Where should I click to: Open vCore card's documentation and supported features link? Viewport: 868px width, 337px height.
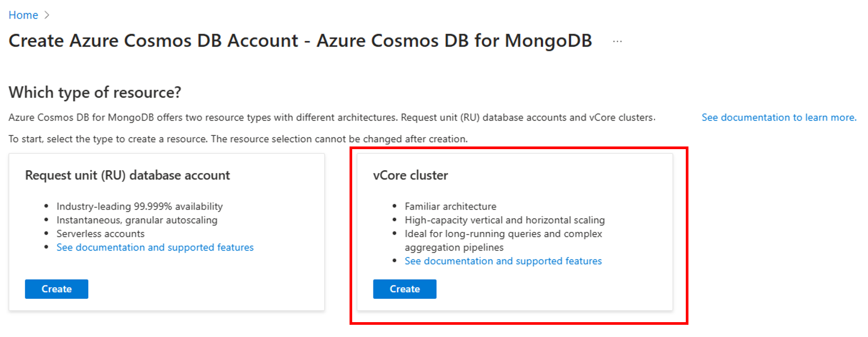pyautogui.click(x=503, y=261)
